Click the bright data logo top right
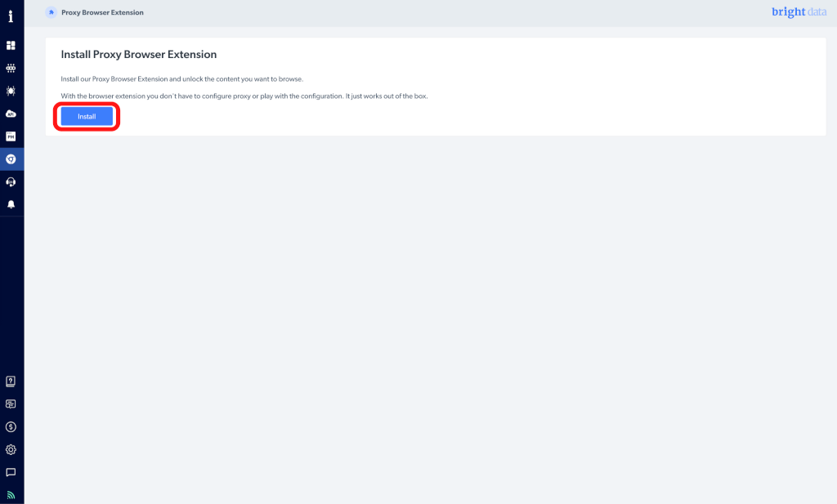Image resolution: width=837 pixels, height=504 pixels. coord(799,12)
